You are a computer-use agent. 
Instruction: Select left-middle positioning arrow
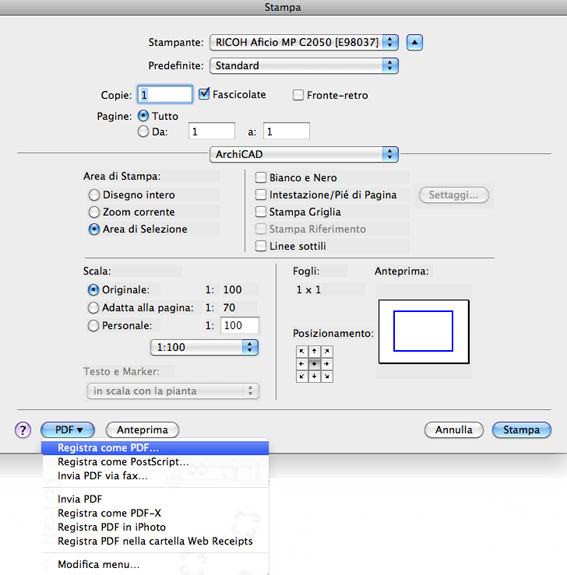[x=302, y=364]
